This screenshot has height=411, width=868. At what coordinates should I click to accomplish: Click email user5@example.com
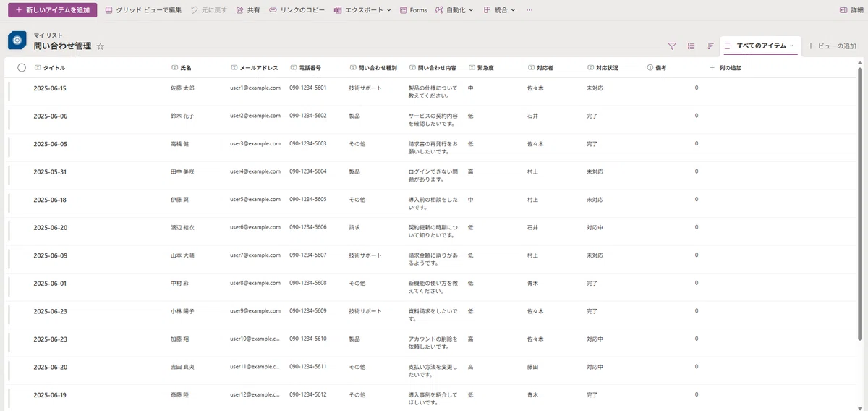pyautogui.click(x=255, y=199)
